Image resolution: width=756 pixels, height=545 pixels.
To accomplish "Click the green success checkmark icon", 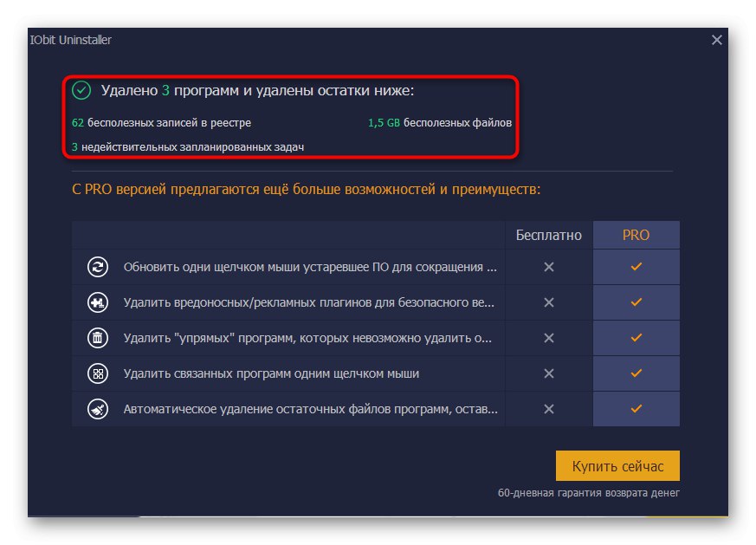I will pos(81,90).
